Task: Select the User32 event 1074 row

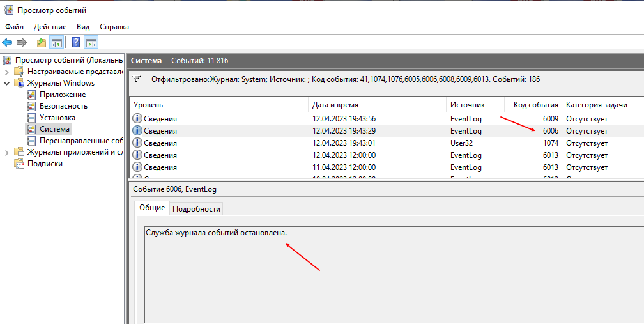Action: [387, 143]
